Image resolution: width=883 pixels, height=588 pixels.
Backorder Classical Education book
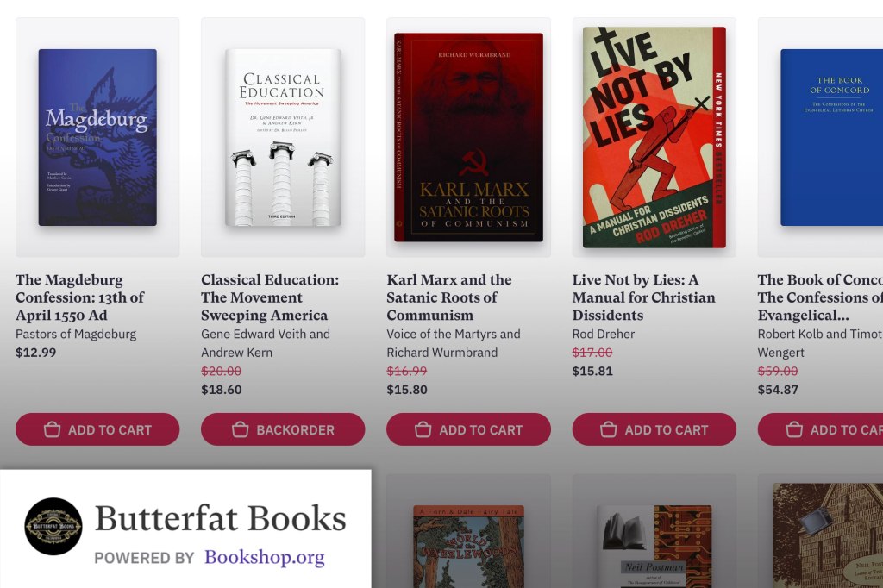[283, 429]
